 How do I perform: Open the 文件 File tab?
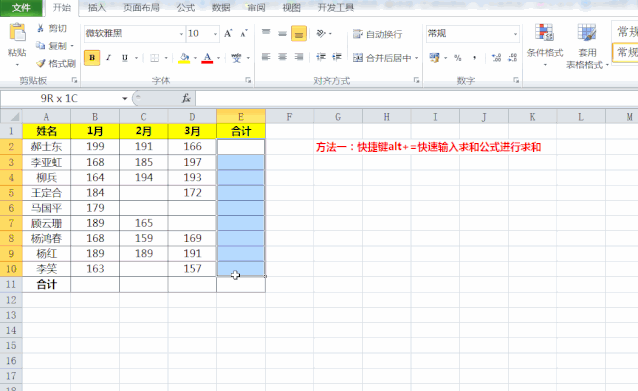pyautogui.click(x=21, y=7)
